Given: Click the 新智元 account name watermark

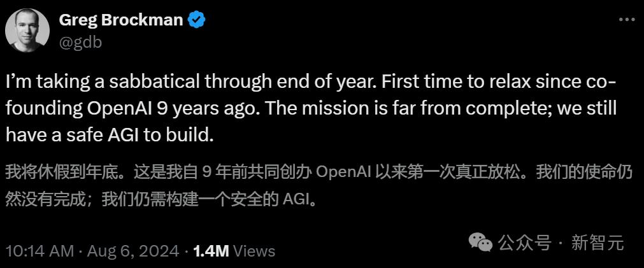Looking at the screenshot, I should click(597, 243).
